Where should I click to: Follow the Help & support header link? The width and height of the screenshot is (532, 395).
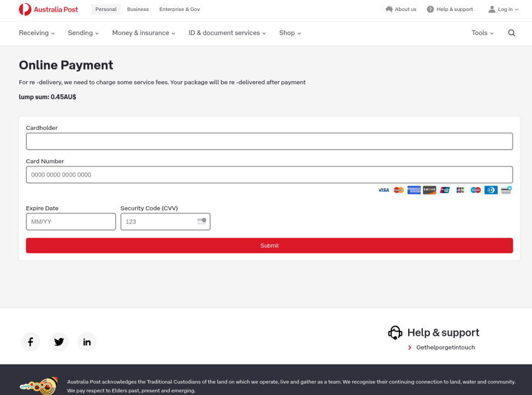click(x=450, y=9)
